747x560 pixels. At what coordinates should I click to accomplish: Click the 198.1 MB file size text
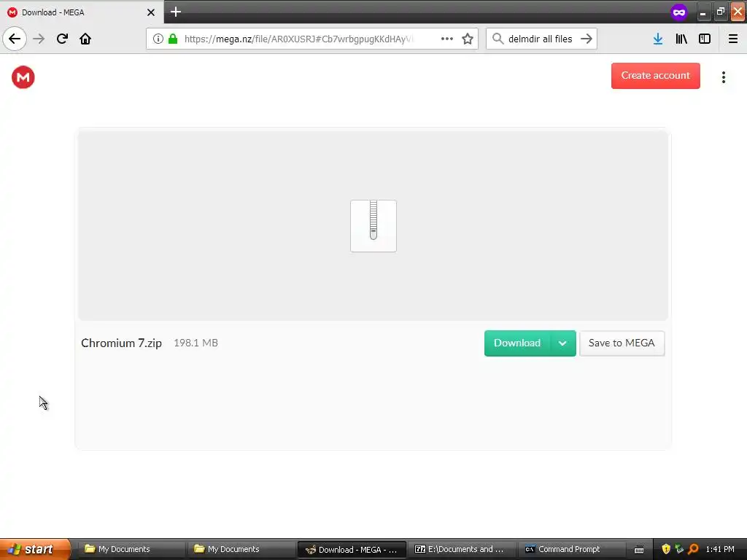tap(196, 343)
